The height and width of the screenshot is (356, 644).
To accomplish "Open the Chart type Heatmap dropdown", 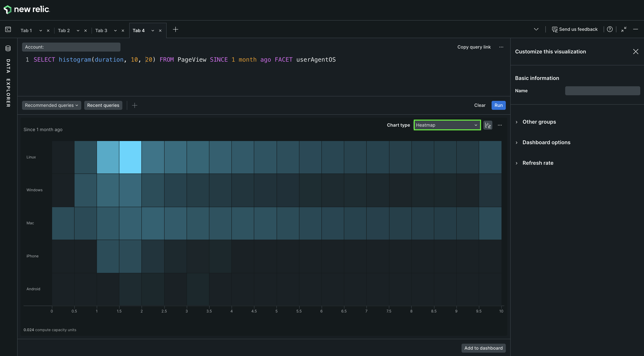I will click(x=447, y=125).
